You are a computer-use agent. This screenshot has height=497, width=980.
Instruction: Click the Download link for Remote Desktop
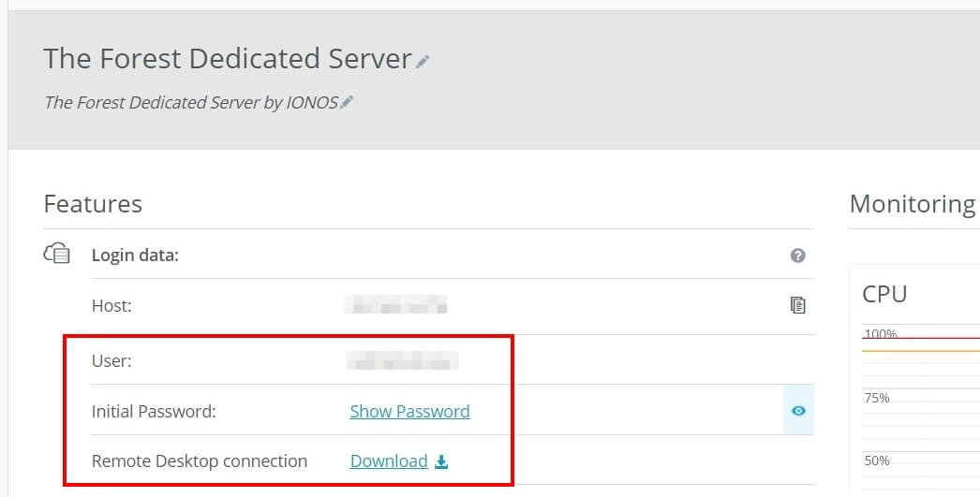coord(389,461)
